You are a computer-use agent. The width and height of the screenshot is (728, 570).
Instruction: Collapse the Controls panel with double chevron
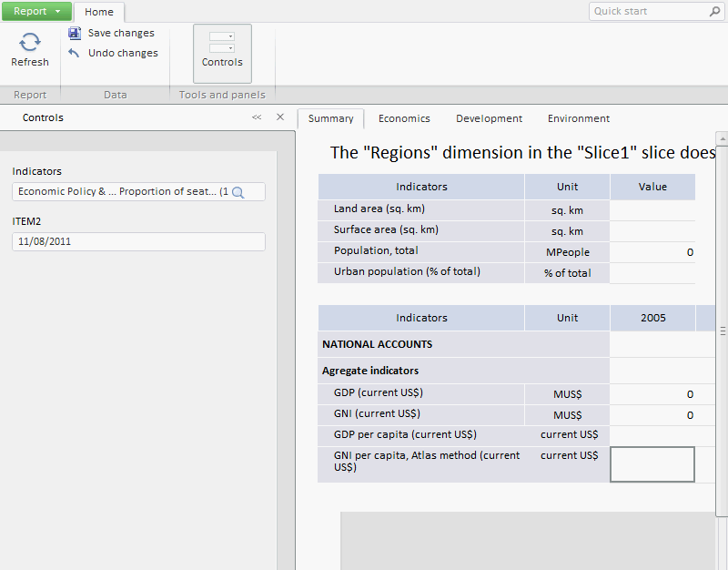(x=257, y=117)
